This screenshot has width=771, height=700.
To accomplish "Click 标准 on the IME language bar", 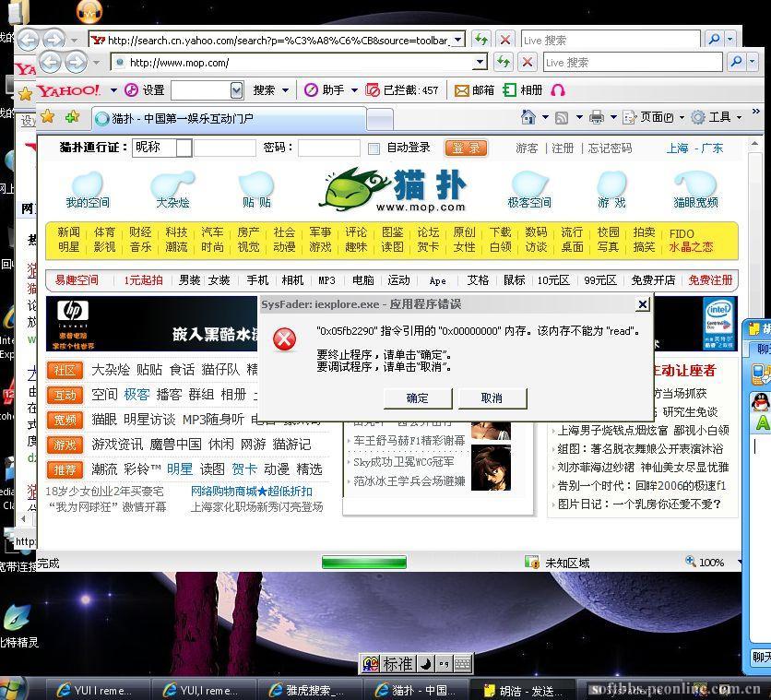I will [397, 664].
